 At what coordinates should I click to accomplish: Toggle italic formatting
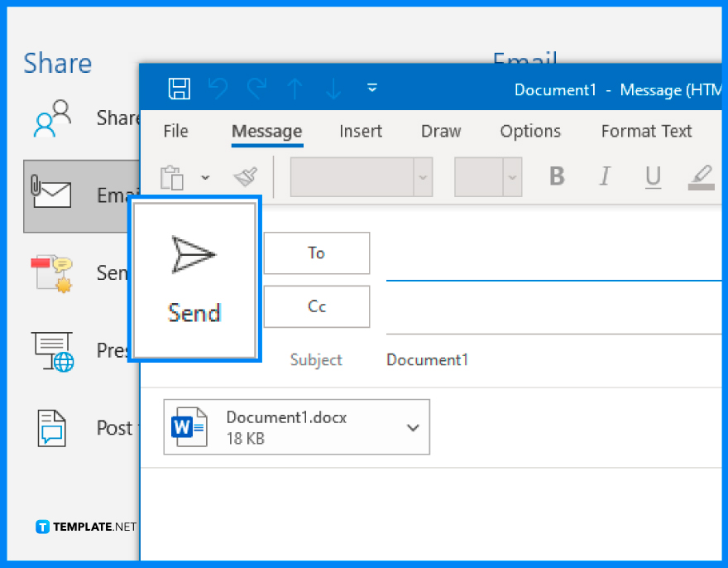coord(605,176)
